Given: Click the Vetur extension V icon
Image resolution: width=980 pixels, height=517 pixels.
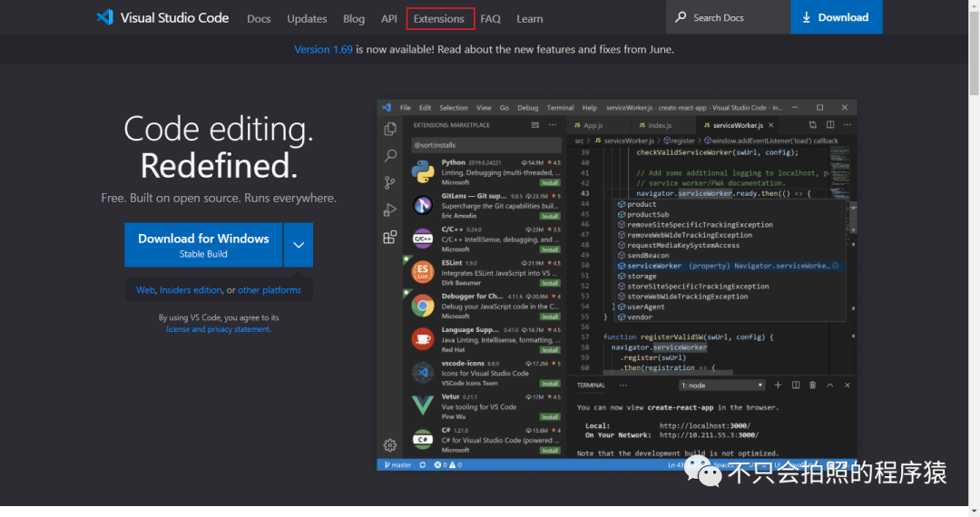Looking at the screenshot, I should (x=423, y=405).
